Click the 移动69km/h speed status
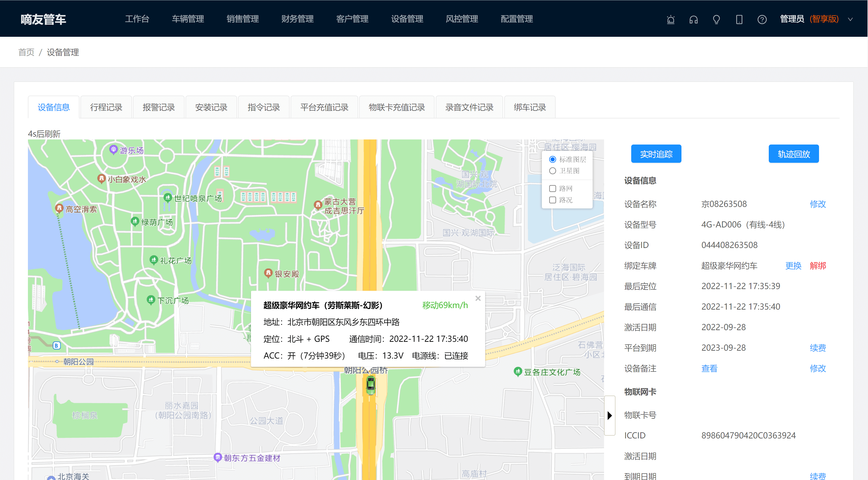868x480 pixels. (445, 305)
